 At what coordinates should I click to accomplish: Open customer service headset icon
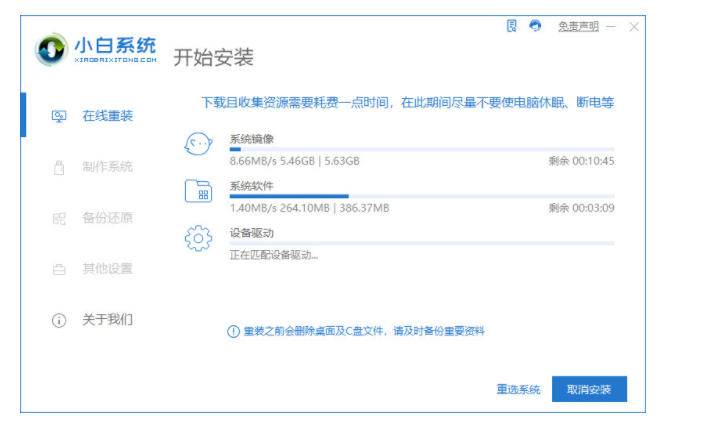535,26
